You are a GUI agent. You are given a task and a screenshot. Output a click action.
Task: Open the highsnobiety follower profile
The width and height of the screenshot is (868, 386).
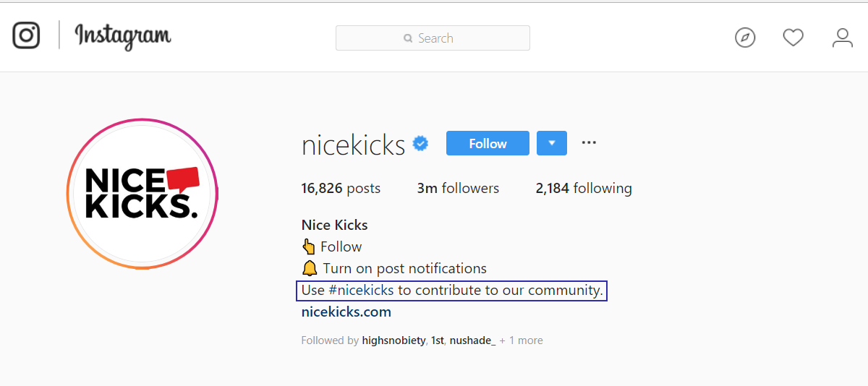(x=394, y=340)
